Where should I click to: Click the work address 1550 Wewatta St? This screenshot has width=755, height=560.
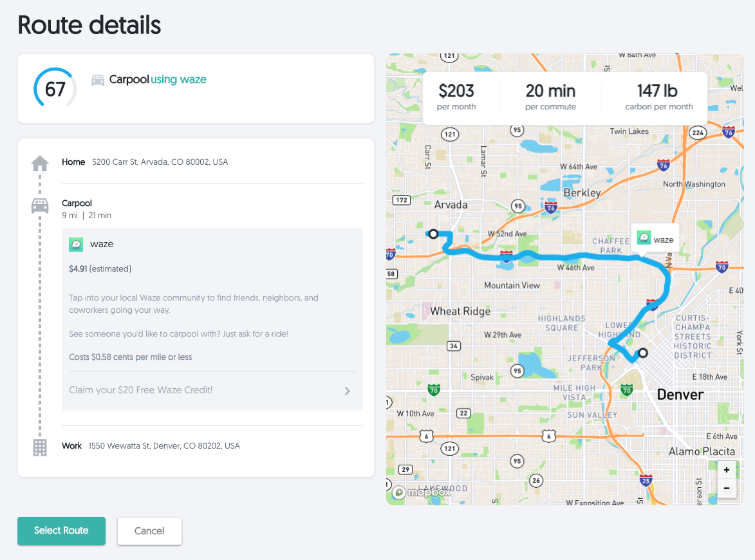[164, 446]
